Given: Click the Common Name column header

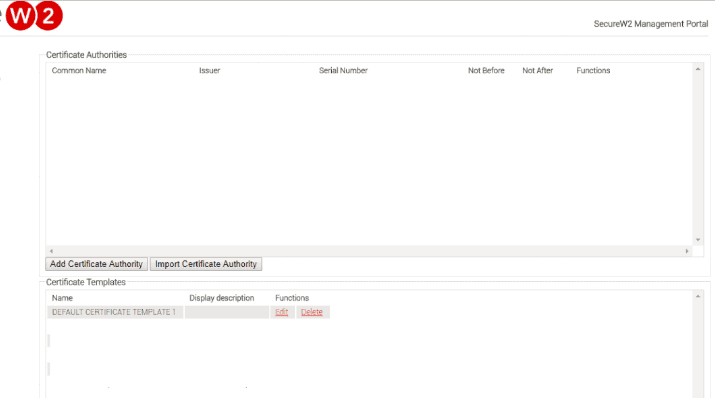Looking at the screenshot, I should pos(79,70).
